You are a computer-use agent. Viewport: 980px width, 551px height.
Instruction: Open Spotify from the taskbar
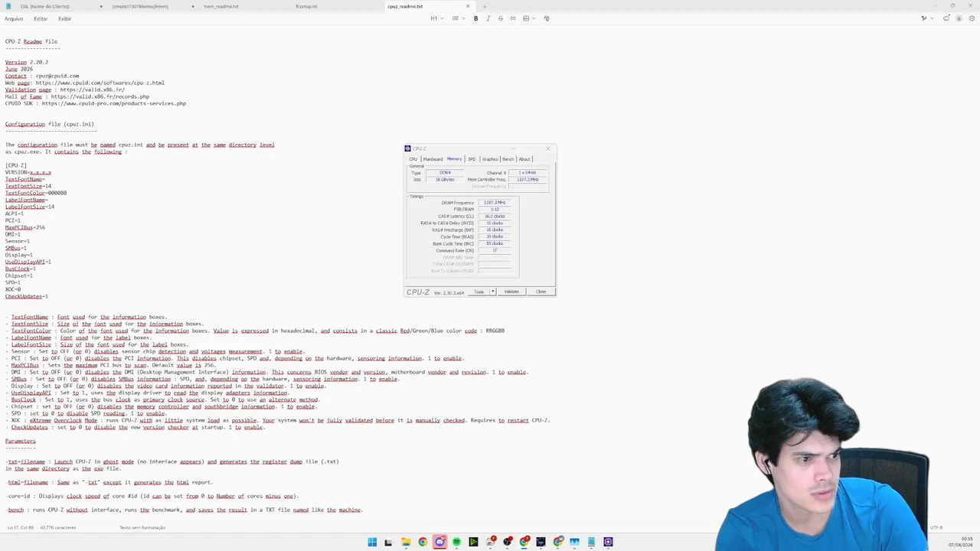point(456,542)
